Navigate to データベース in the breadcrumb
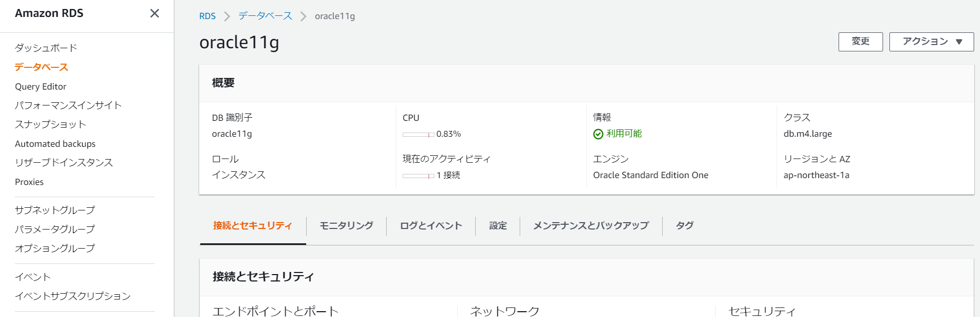The height and width of the screenshot is (317, 980). [265, 16]
